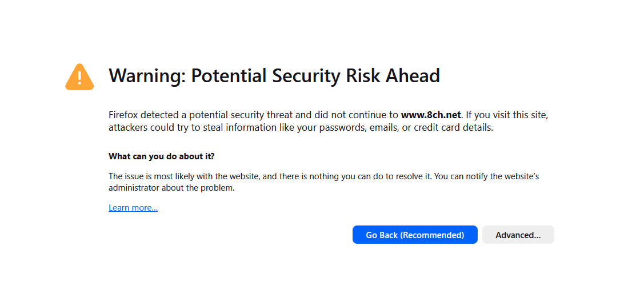
Task: Click the 'administrator about the problem' text
Action: 171,188
